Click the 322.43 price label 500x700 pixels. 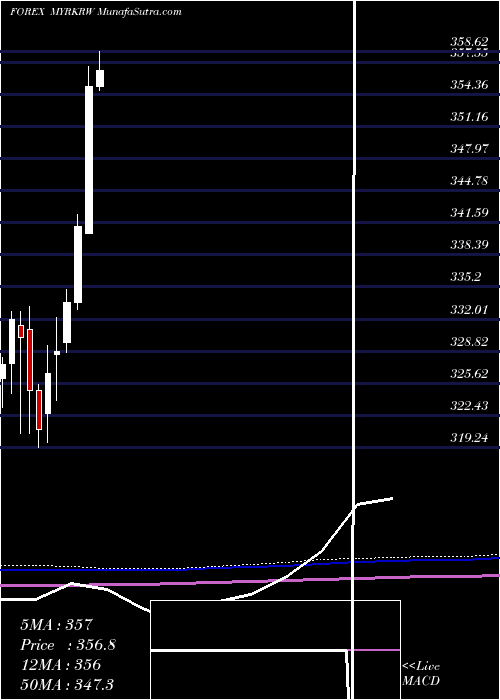[x=469, y=406]
